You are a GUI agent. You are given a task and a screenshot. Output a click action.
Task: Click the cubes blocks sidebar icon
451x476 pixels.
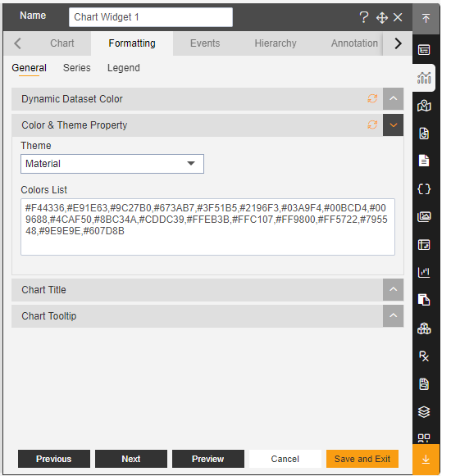(x=424, y=329)
